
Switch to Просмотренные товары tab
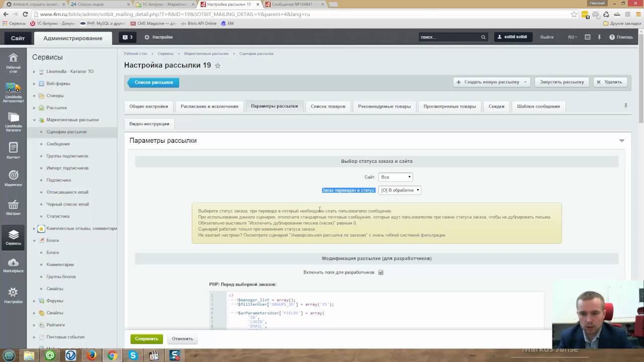[x=449, y=106]
